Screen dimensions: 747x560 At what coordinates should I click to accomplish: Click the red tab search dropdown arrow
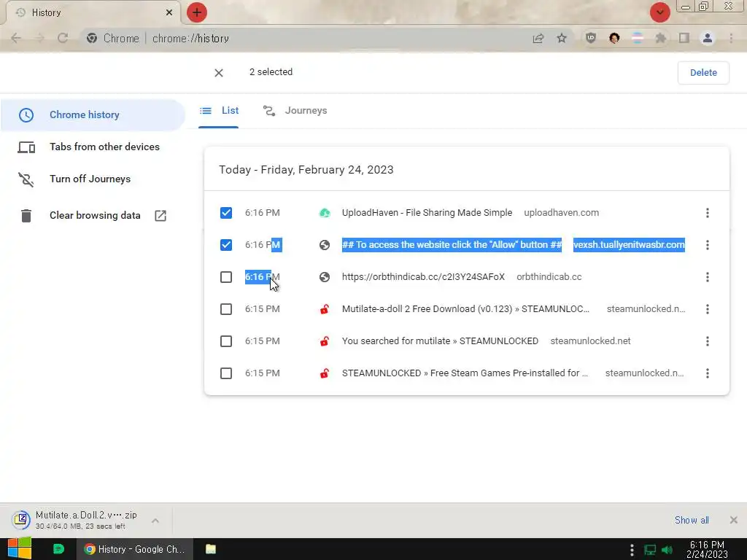tap(659, 12)
